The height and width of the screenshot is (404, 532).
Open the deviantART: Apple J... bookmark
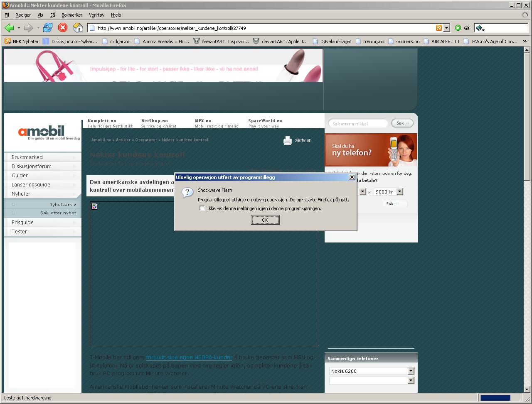pos(281,41)
